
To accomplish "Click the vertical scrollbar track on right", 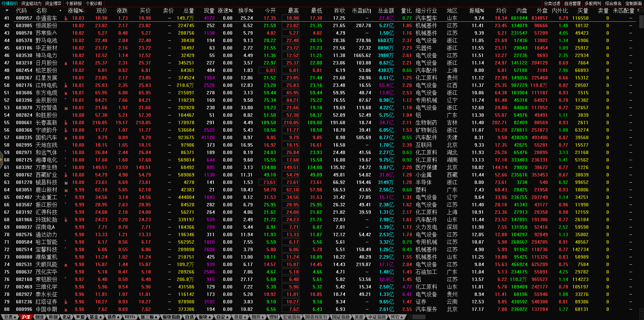I will (x=641, y=170).
